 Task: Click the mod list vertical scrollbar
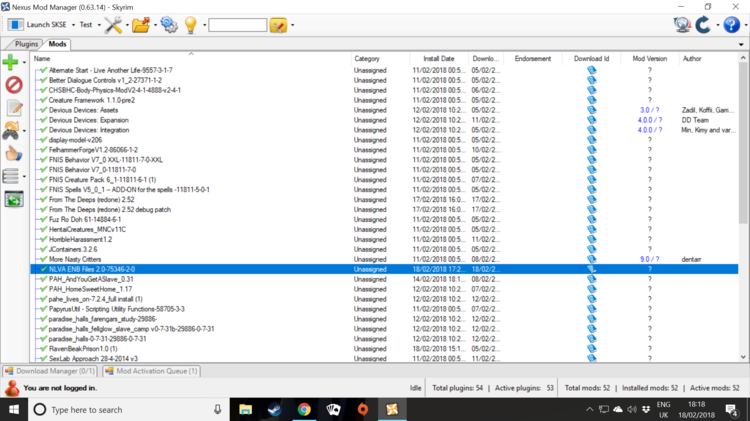(743, 144)
